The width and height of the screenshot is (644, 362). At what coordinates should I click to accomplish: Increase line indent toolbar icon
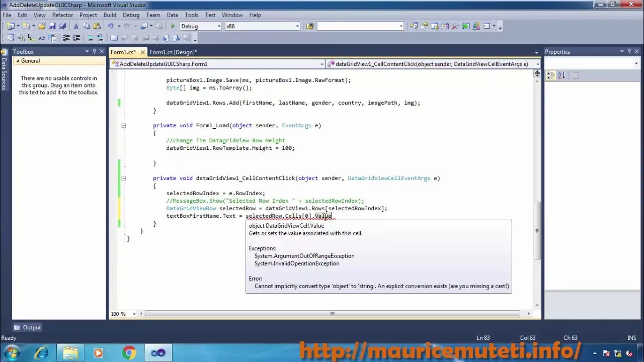[76, 38]
